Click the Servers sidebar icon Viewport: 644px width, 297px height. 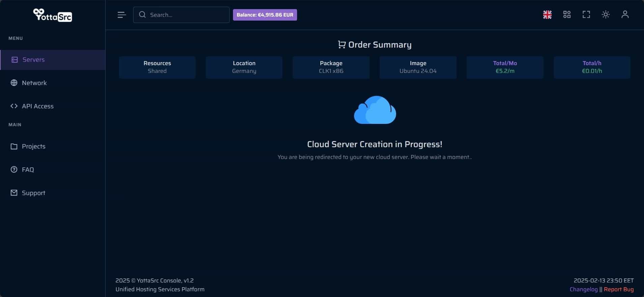(x=14, y=60)
